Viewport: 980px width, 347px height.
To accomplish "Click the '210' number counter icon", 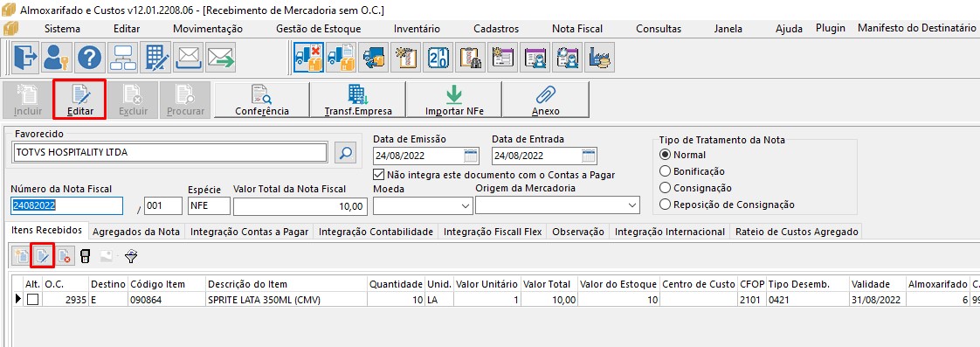I will point(438,59).
